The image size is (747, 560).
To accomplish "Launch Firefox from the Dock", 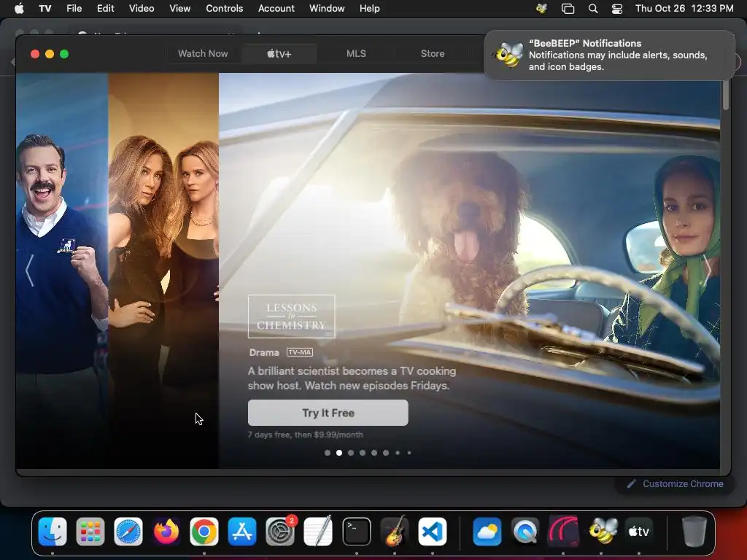I will pos(166,531).
